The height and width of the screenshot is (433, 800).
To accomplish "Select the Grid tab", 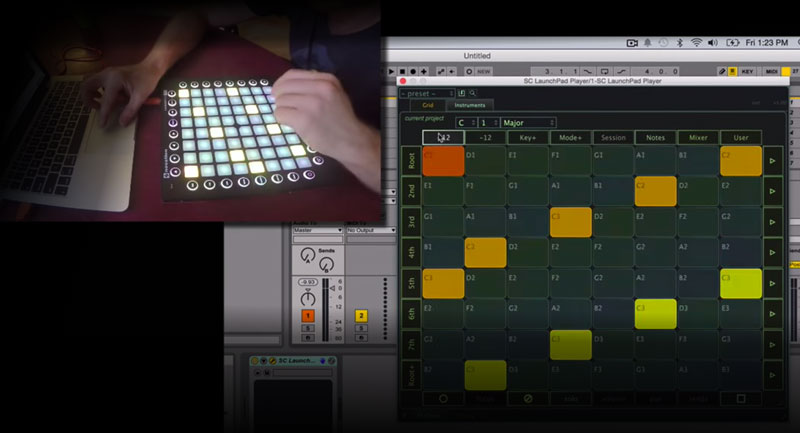I will point(426,105).
